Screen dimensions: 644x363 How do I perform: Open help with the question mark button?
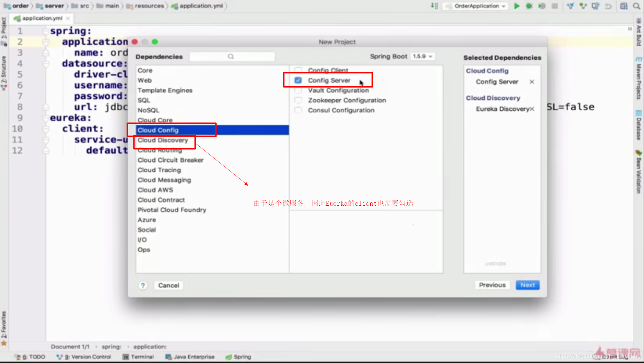(x=143, y=285)
